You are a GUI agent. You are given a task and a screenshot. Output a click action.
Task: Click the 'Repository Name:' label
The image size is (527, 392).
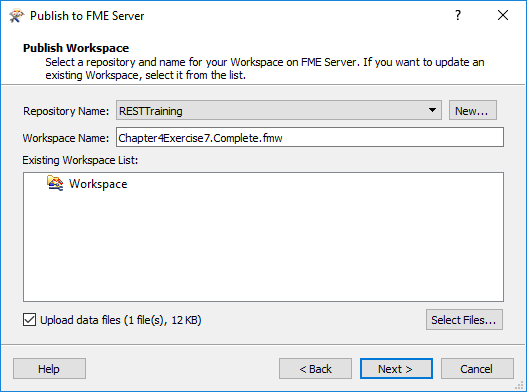click(66, 111)
